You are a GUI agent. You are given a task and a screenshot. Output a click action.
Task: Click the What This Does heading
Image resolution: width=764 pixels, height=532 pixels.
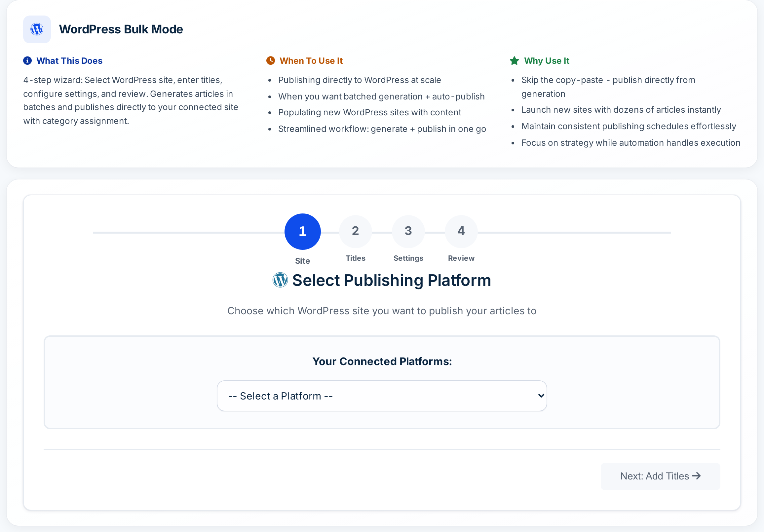69,61
